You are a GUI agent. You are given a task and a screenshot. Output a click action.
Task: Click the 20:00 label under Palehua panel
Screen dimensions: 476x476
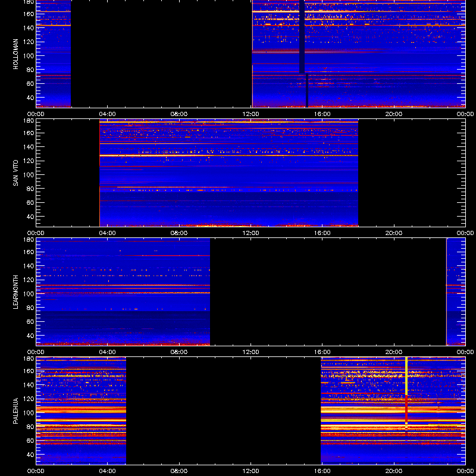pyautogui.click(x=394, y=471)
